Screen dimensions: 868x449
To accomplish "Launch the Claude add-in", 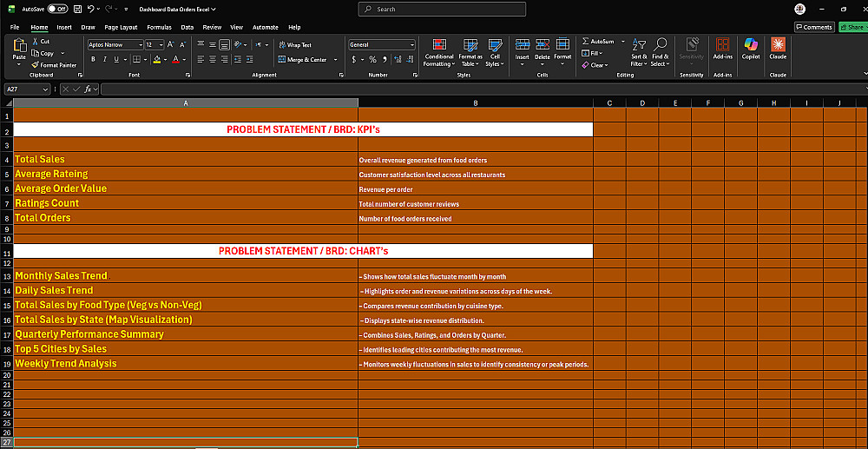I will coord(778,49).
